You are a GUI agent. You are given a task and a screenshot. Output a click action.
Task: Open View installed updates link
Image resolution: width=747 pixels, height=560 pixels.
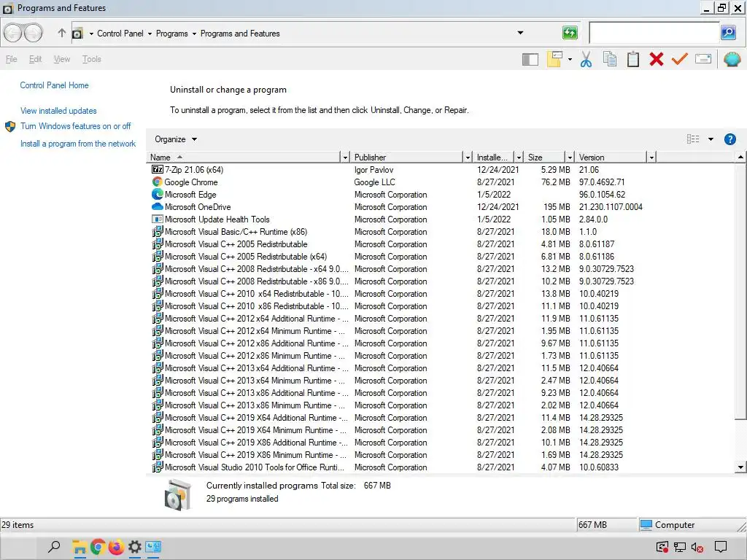(x=58, y=111)
